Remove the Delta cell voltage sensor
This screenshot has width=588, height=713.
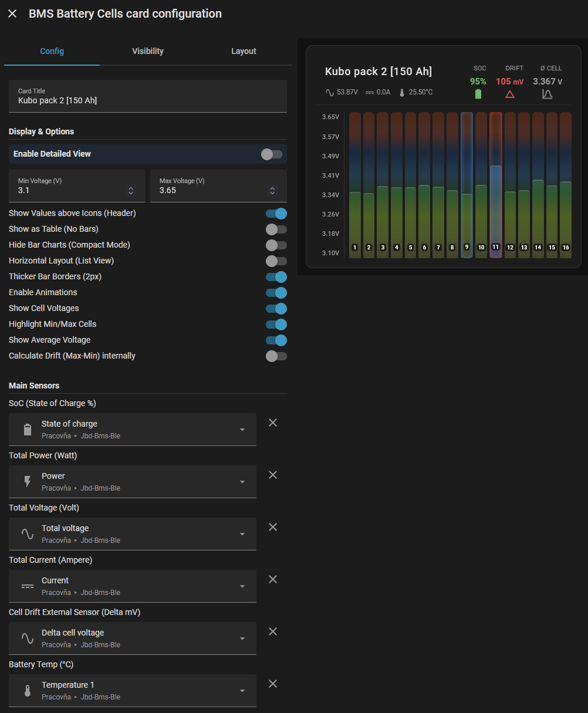pos(273,631)
